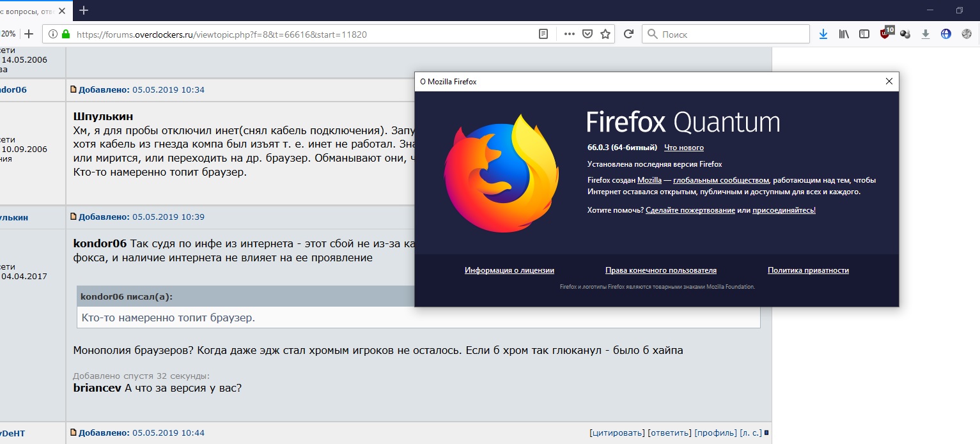Click the Firefox logo in About dialog

tap(501, 172)
